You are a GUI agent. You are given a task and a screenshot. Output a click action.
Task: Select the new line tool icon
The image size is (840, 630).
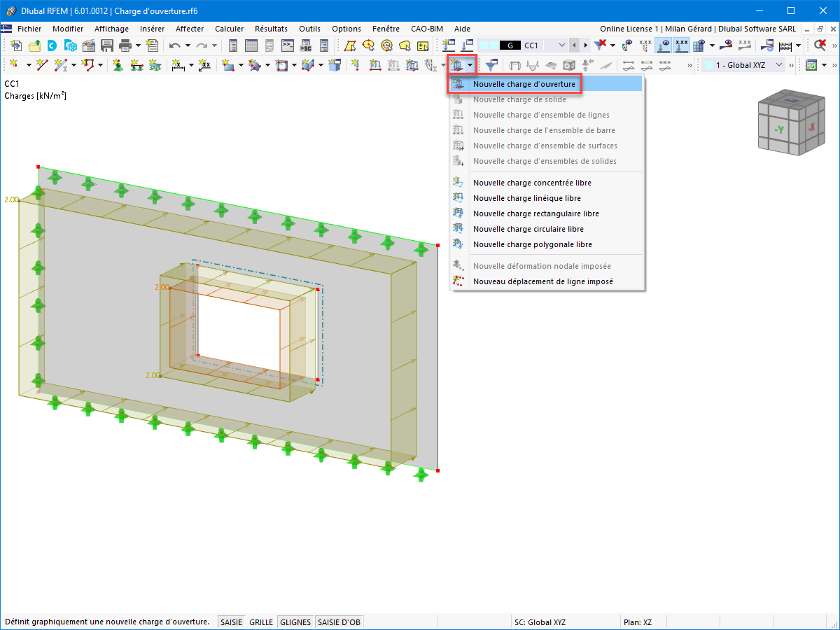click(42, 65)
